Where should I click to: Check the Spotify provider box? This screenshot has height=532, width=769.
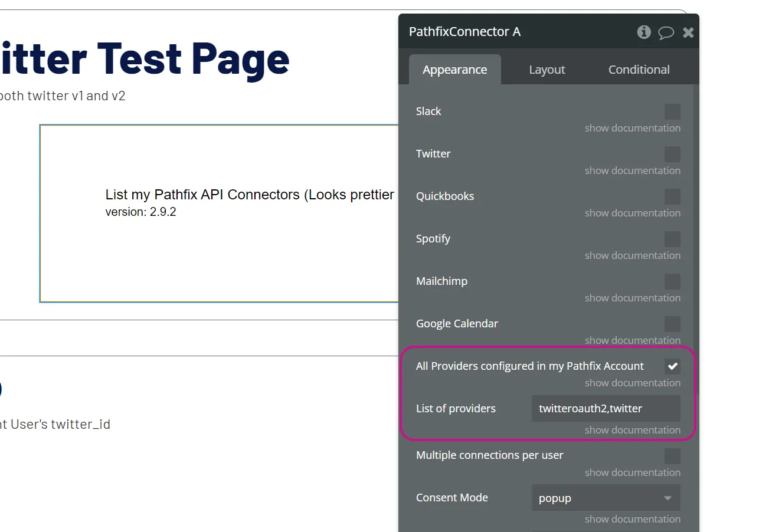[x=672, y=239]
